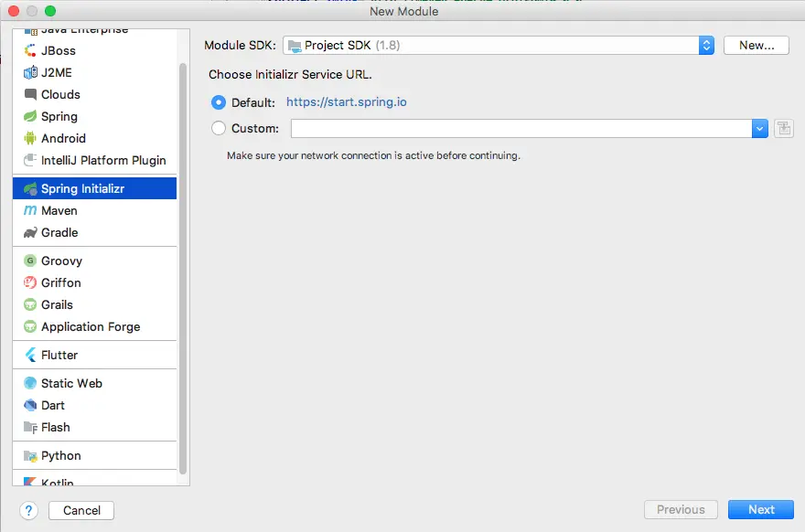Select Maven module type

pyautogui.click(x=94, y=210)
